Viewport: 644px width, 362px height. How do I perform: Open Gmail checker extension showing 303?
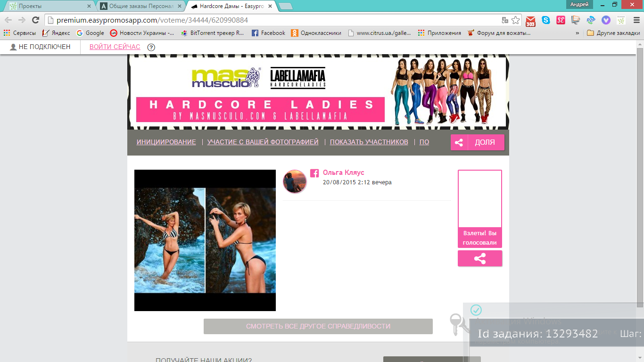point(530,21)
